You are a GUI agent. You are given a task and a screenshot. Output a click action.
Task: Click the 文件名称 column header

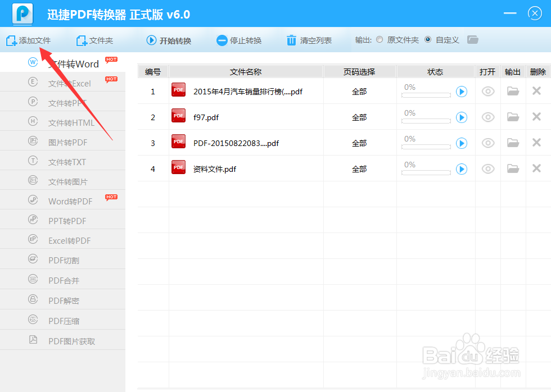tap(246, 72)
